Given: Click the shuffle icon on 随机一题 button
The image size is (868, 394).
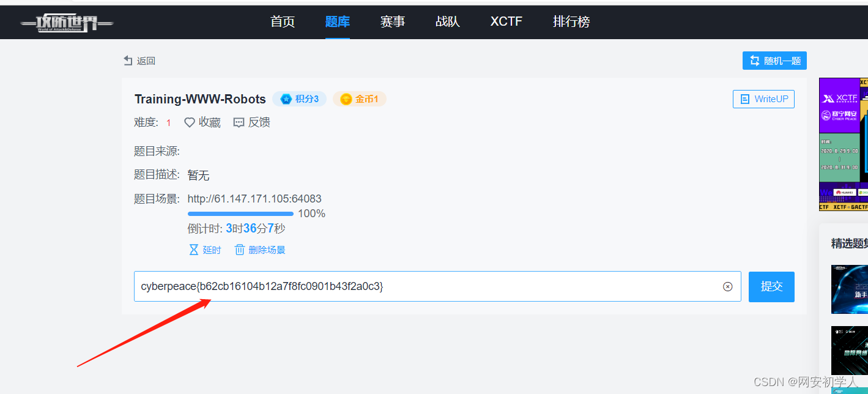Looking at the screenshot, I should click(x=754, y=61).
